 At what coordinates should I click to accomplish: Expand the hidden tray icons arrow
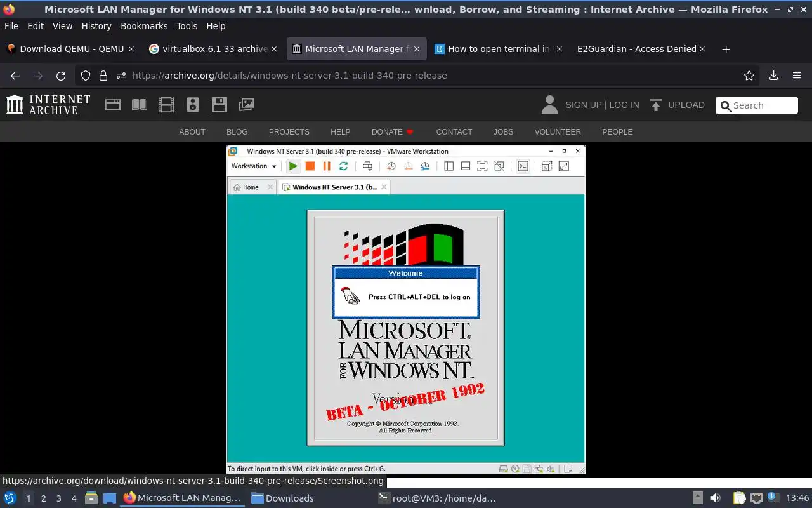point(697,498)
